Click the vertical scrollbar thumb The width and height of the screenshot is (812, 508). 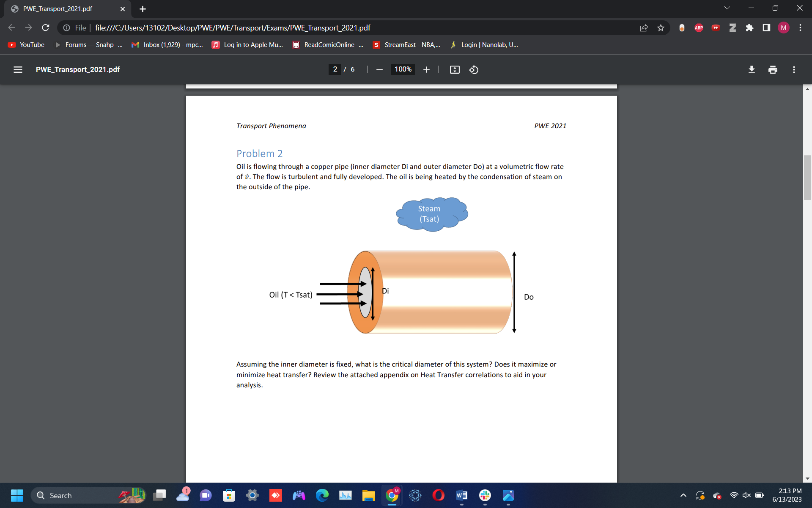(807, 177)
